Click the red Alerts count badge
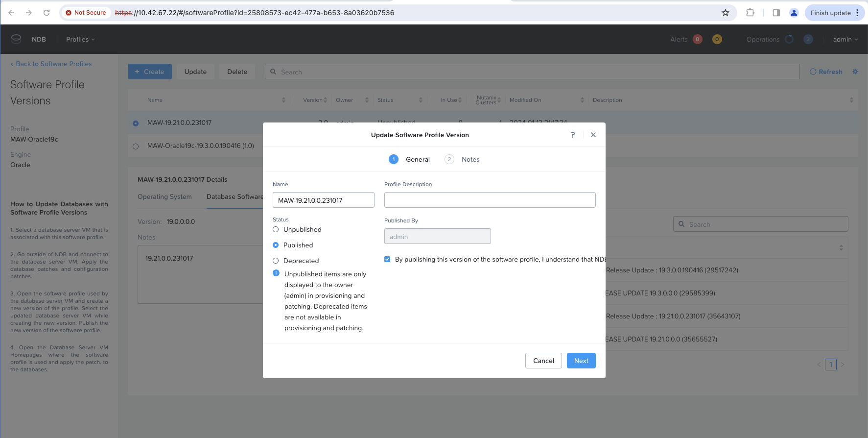868x438 pixels. [697, 39]
